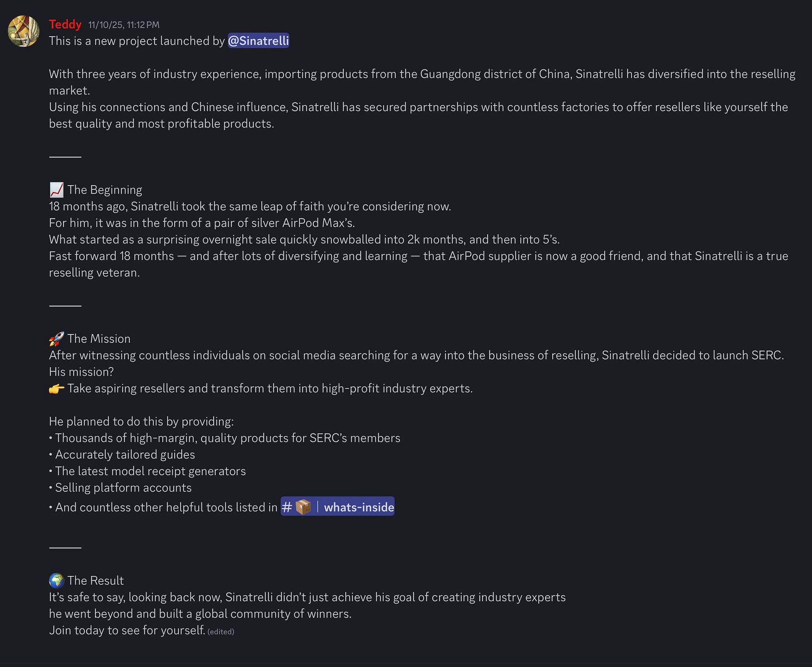The height and width of the screenshot is (667, 812).
Task: Open Teddy's profile avatar picture
Action: 24,31
